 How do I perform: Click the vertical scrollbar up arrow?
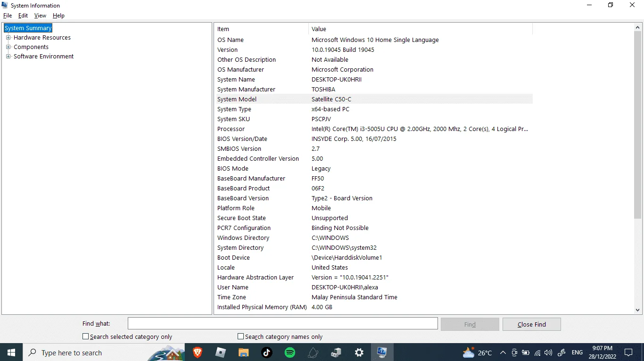tap(637, 28)
